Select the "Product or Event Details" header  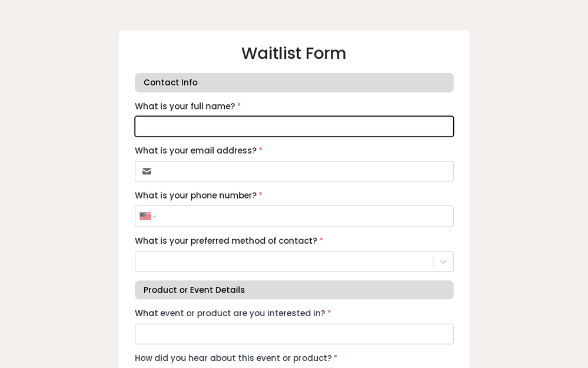pyautogui.click(x=194, y=290)
